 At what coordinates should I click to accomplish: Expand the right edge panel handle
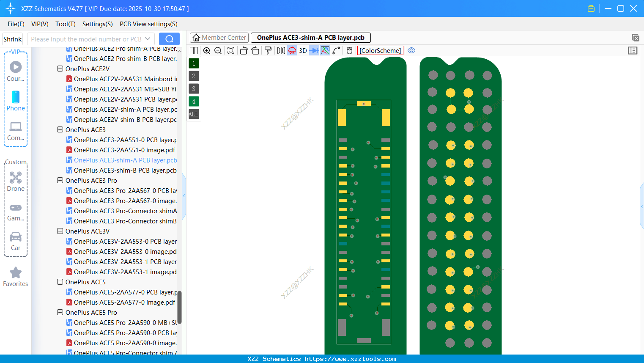(642, 206)
